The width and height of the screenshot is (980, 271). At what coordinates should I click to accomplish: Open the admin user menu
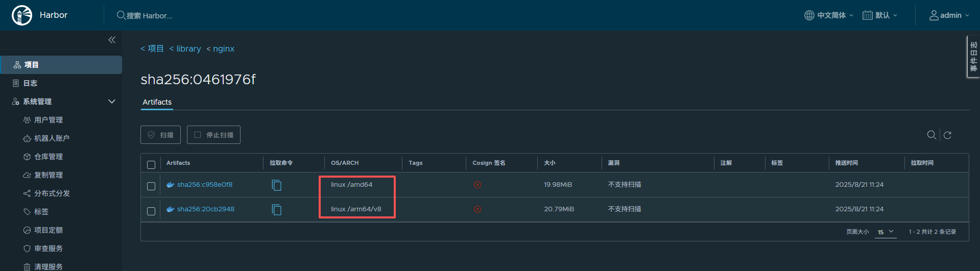coord(949,15)
